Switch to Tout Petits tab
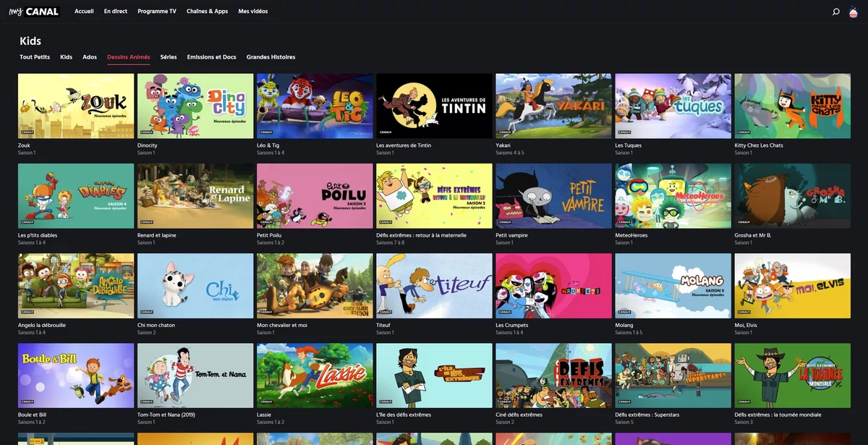Image resolution: width=868 pixels, height=445 pixels. pos(35,57)
